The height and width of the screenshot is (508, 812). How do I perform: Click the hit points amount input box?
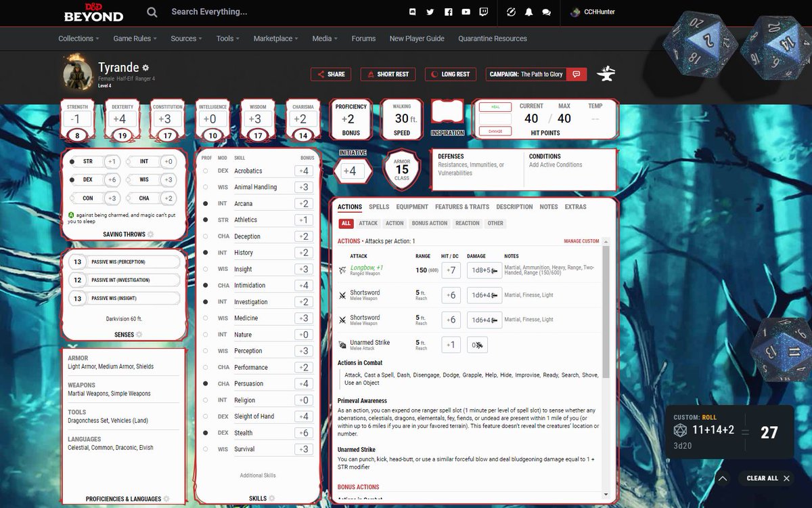pyautogui.click(x=495, y=119)
